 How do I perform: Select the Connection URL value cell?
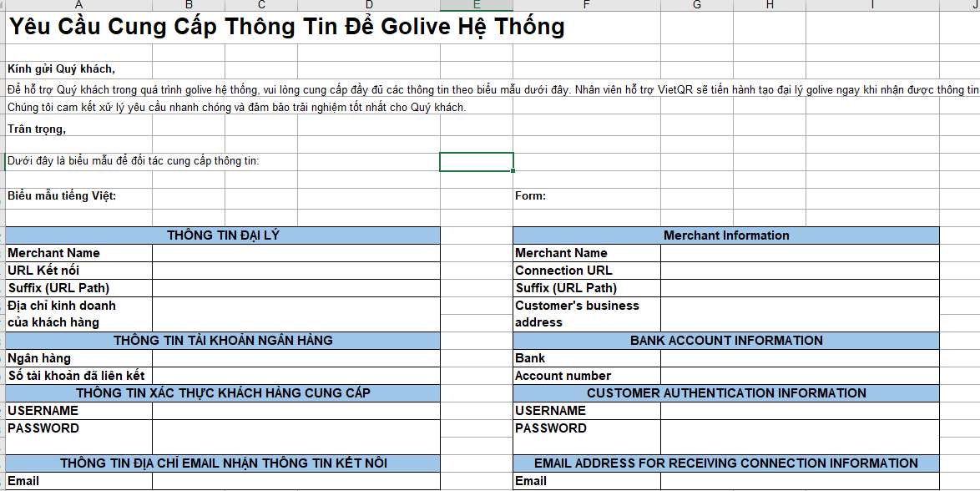pyautogui.click(x=800, y=271)
